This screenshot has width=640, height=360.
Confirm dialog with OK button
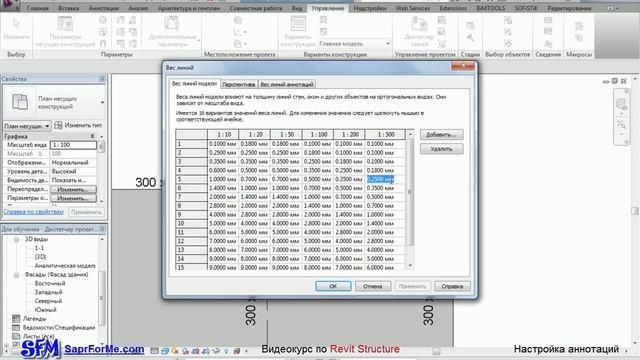[x=333, y=286]
